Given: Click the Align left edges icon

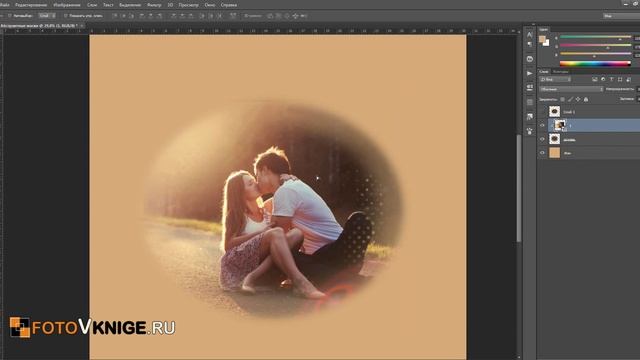Looking at the screenshot, I should pyautogui.click(x=142, y=16).
